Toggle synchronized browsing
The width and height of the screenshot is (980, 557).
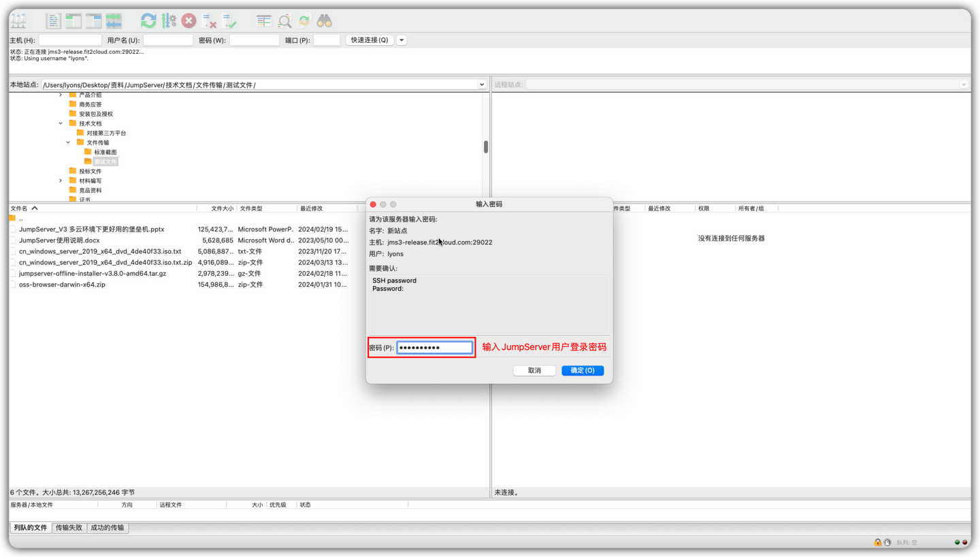pos(303,20)
